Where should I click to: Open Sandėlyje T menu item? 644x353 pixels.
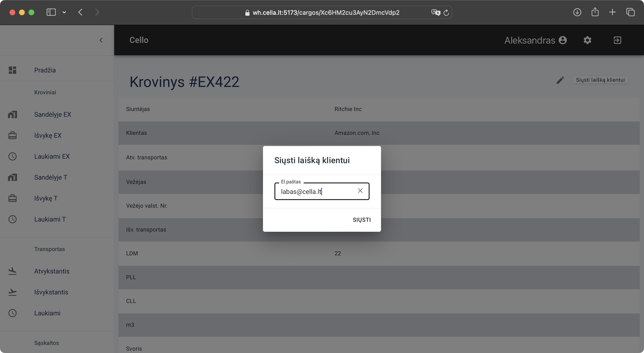tap(51, 177)
